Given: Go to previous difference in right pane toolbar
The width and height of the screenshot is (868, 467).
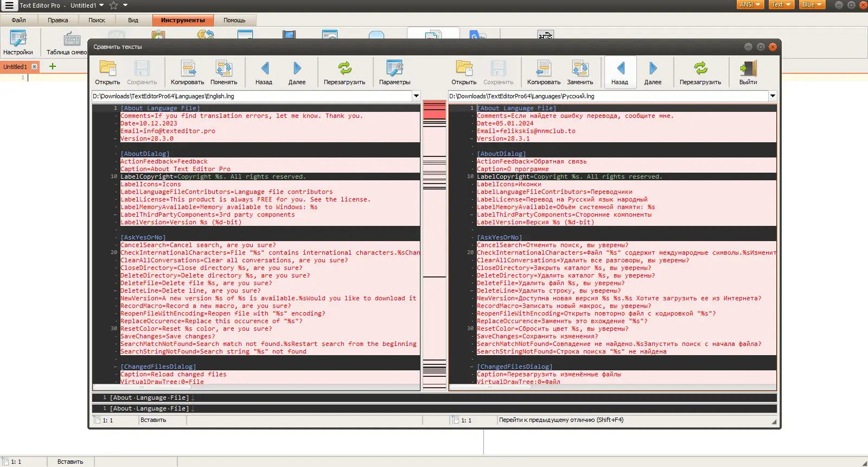Looking at the screenshot, I should tap(620, 73).
